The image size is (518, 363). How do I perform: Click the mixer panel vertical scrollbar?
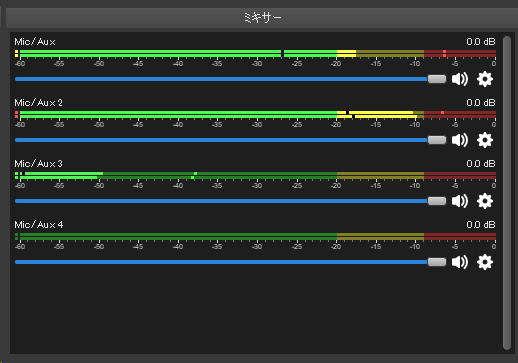tap(507, 193)
